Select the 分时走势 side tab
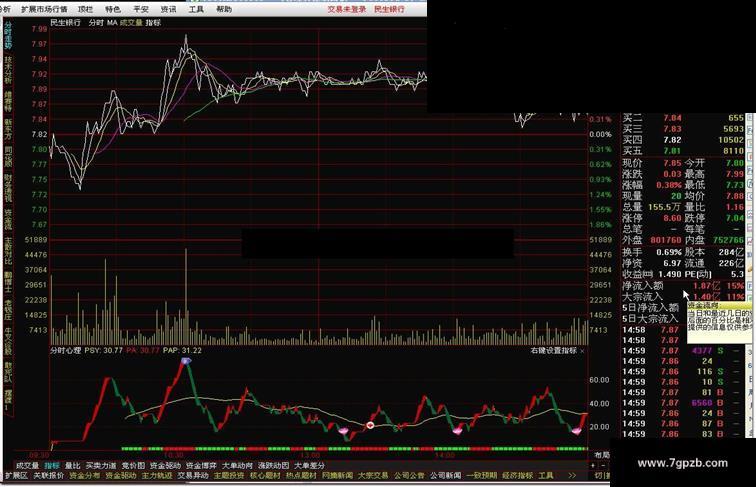The height and width of the screenshot is (487, 756). coord(8,35)
